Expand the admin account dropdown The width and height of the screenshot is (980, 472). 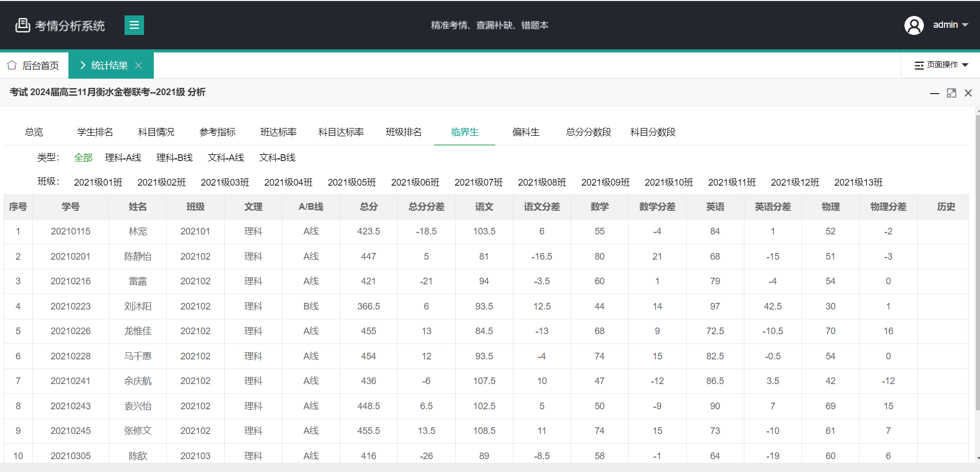pyautogui.click(x=951, y=25)
